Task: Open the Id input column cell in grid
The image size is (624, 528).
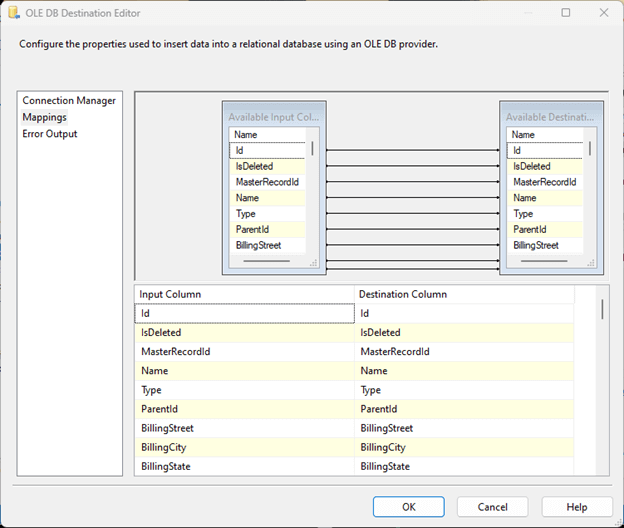Action: [244, 314]
